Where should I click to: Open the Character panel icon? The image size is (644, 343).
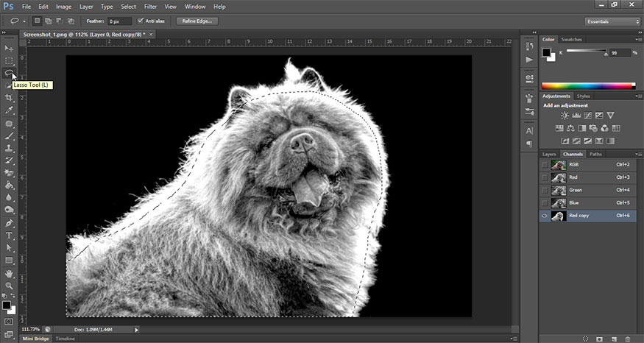(x=529, y=131)
